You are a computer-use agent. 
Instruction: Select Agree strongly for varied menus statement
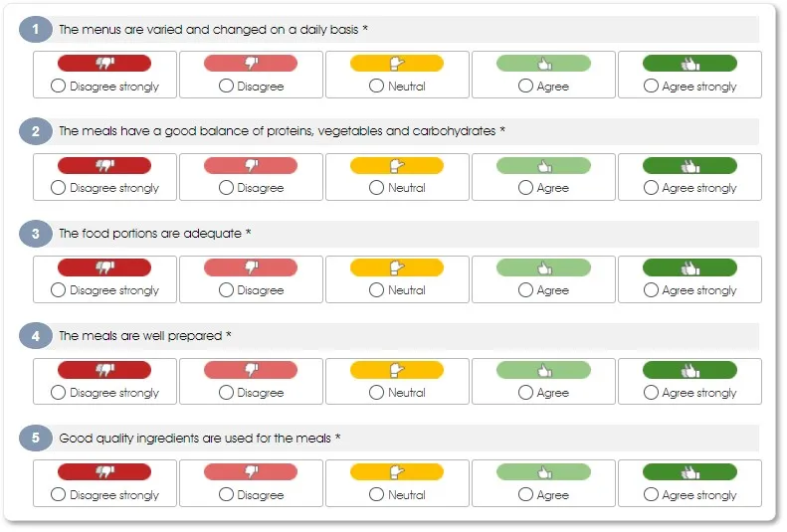click(x=651, y=87)
